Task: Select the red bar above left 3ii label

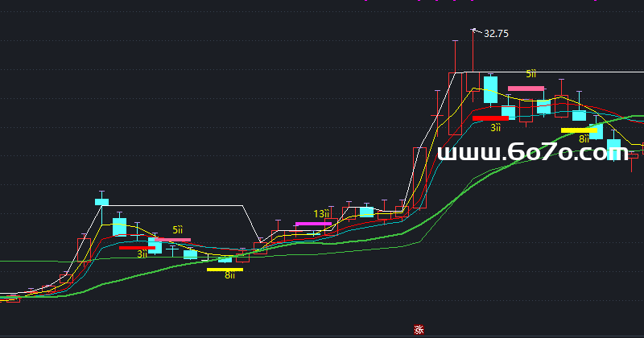Action: [x=137, y=248]
